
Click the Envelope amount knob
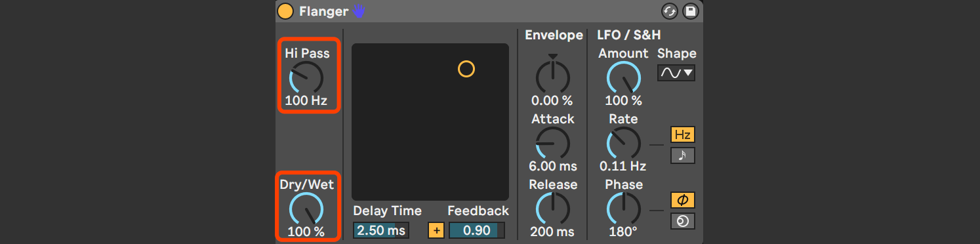point(553,77)
